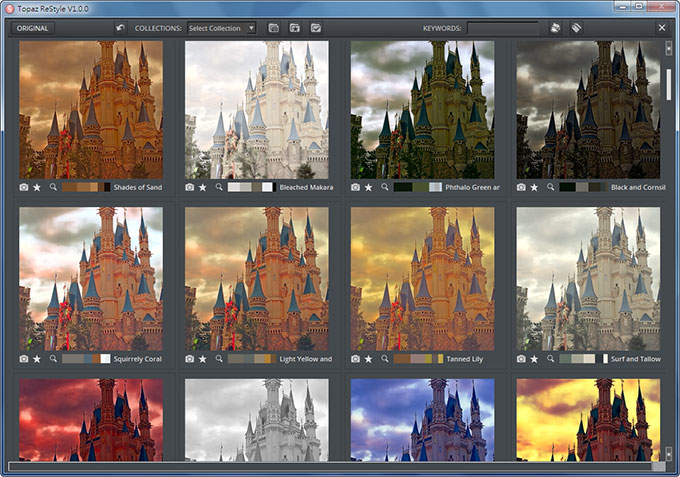Viewport: 680px width, 477px height.
Task: Select the Bleached Makara thumbnail
Action: pos(257,110)
